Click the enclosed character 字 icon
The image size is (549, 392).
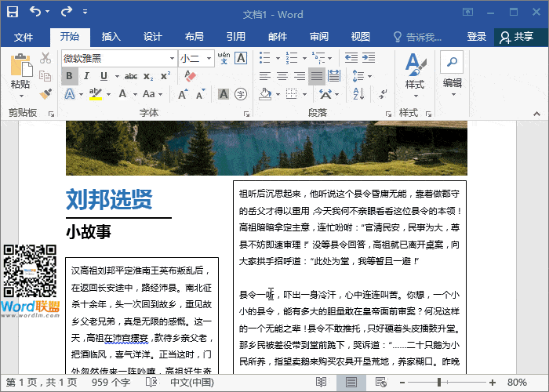coord(241,94)
